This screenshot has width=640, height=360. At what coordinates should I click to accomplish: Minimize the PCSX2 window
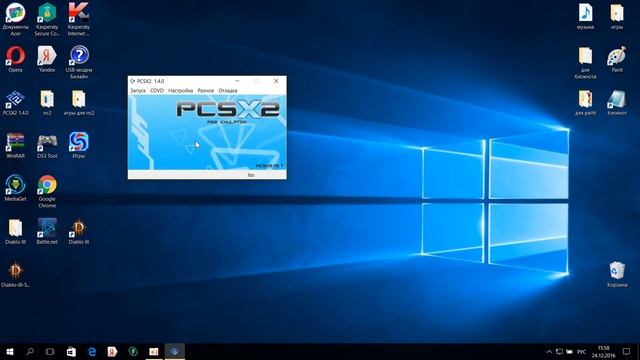click(x=237, y=81)
